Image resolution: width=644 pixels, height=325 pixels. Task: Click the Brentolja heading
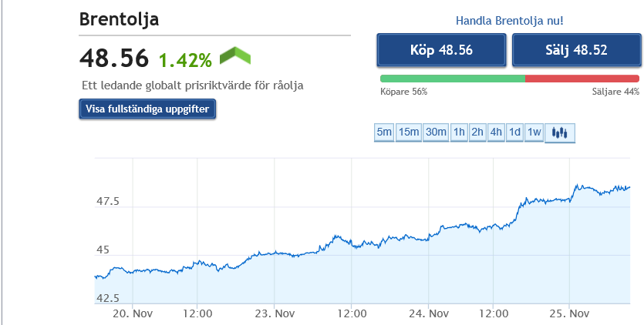pos(119,19)
